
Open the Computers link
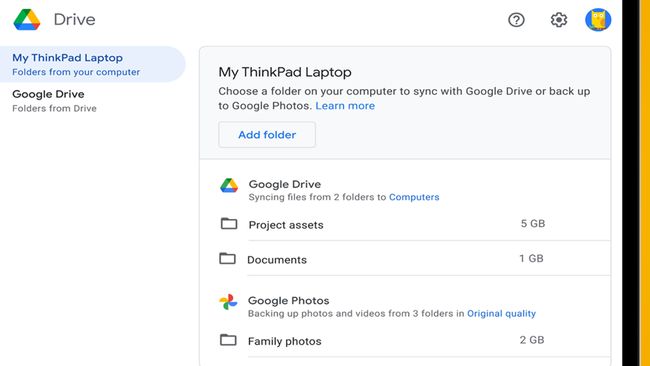coord(414,197)
